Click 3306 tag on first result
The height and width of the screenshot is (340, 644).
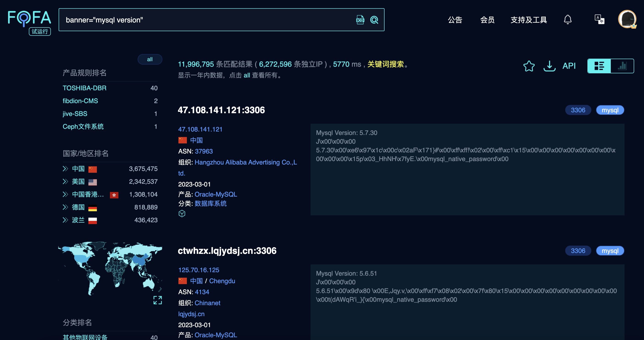click(x=578, y=110)
